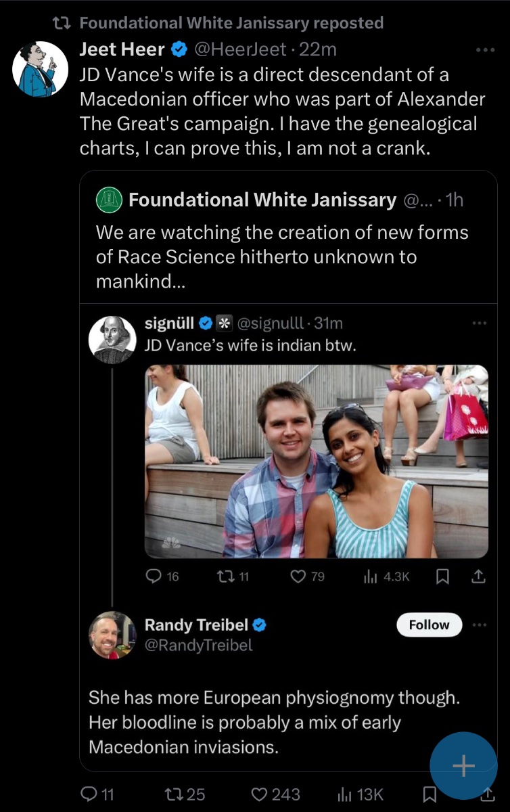Open more options for Jeet Heer's post
Image resolution: width=510 pixels, height=812 pixels.
[485, 50]
